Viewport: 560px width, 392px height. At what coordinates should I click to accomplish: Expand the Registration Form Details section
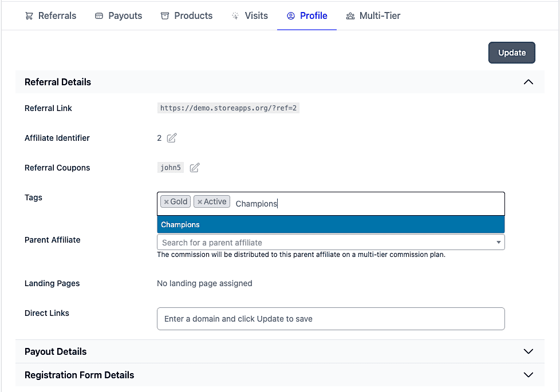528,375
